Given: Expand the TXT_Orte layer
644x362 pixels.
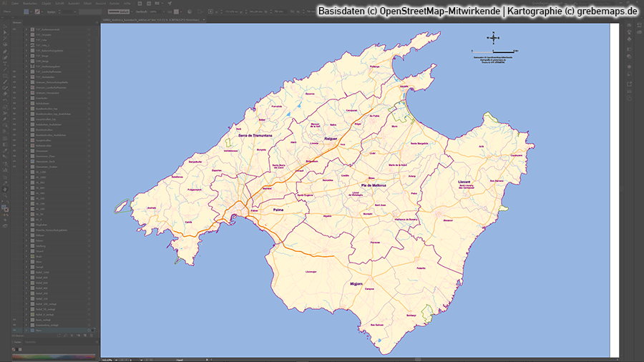Looking at the screenshot, I should [x=26, y=41].
